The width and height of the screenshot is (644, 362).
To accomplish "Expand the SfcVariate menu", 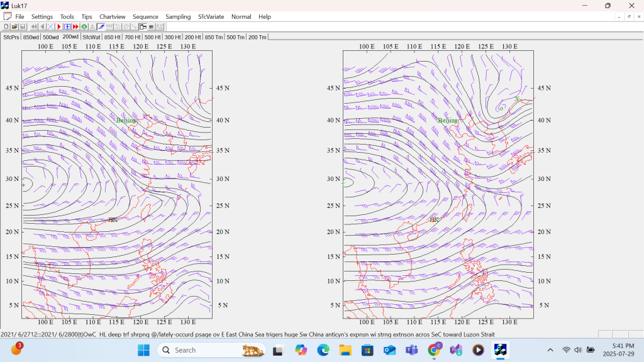I will tap(211, 16).
